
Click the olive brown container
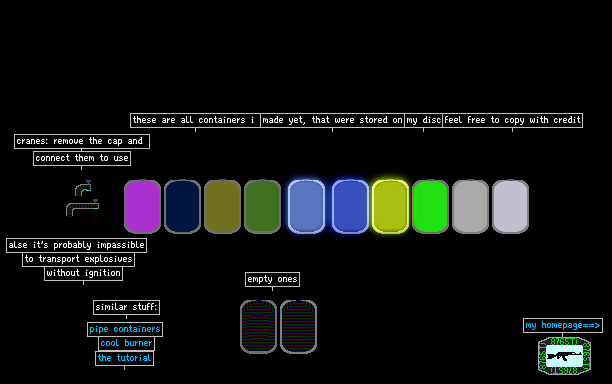[x=222, y=206]
